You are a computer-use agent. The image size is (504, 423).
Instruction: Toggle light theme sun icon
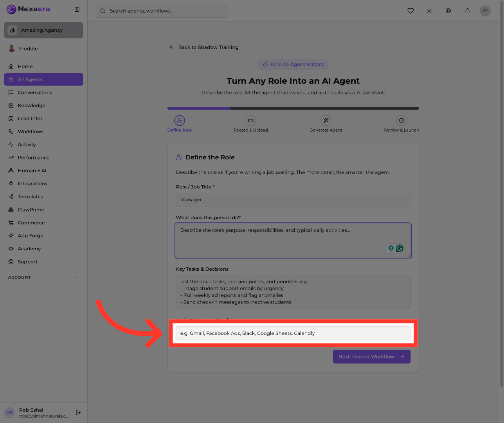click(429, 11)
